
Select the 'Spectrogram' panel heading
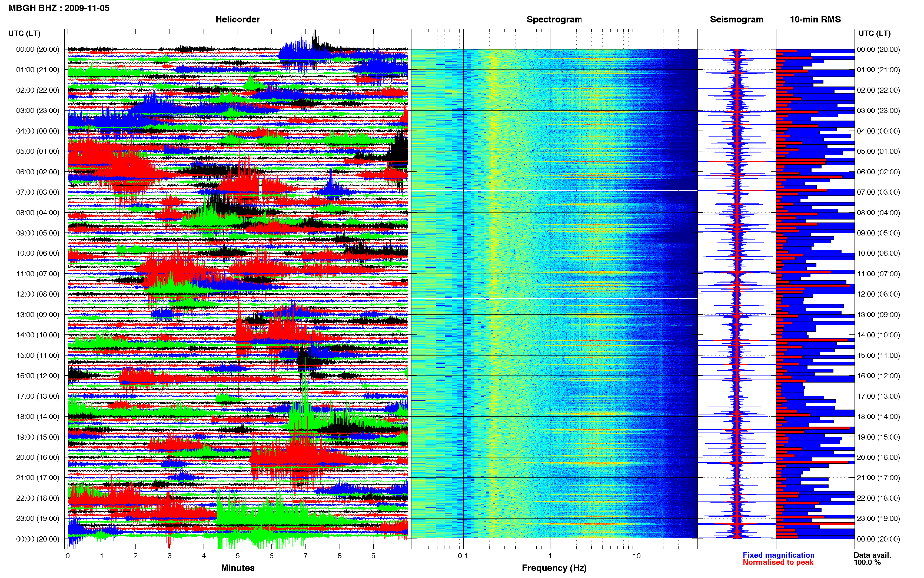point(554,19)
